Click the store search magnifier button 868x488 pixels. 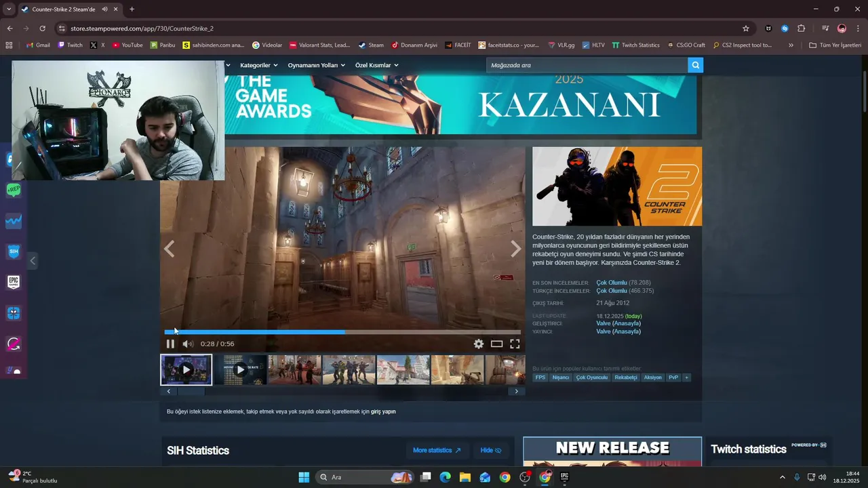click(695, 65)
